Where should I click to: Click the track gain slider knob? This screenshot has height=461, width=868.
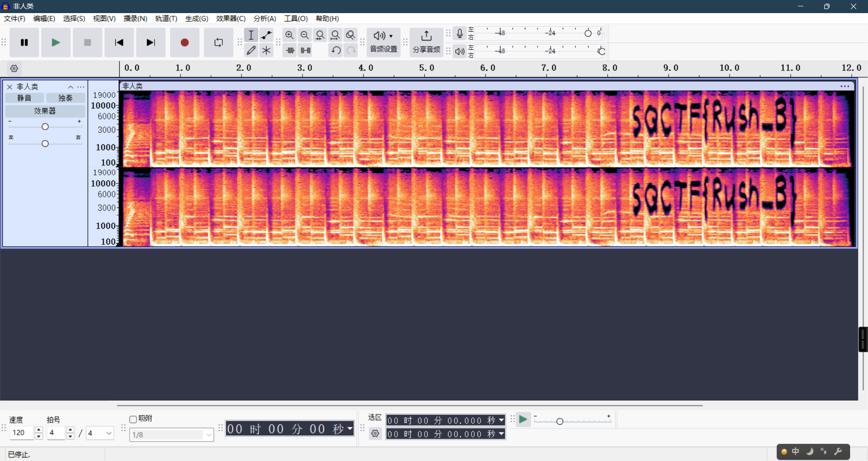[45, 127]
